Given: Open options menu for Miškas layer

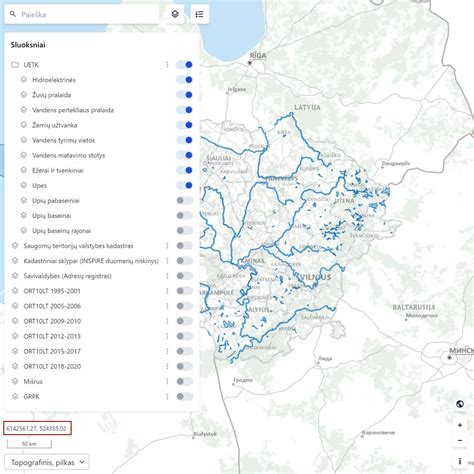Looking at the screenshot, I should click(167, 381).
